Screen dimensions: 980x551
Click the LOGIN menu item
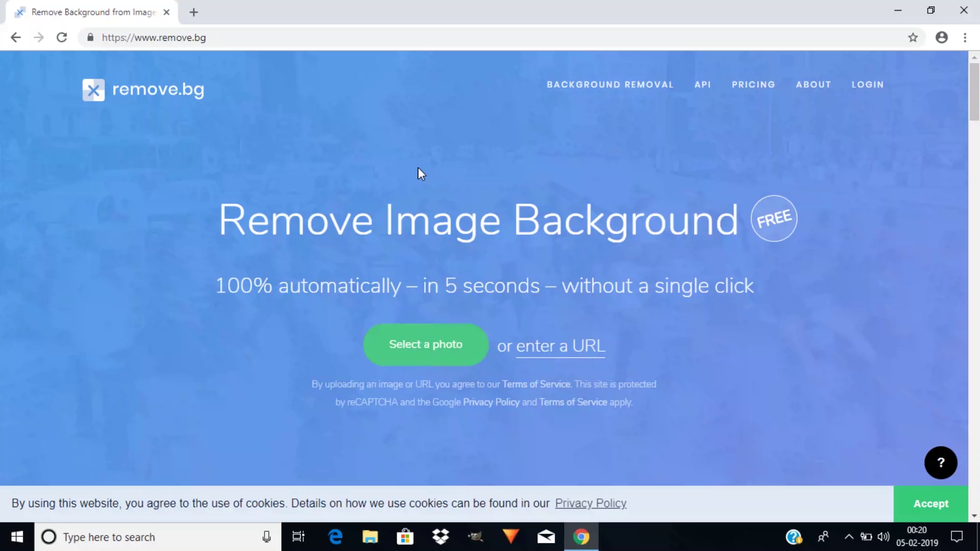point(868,84)
